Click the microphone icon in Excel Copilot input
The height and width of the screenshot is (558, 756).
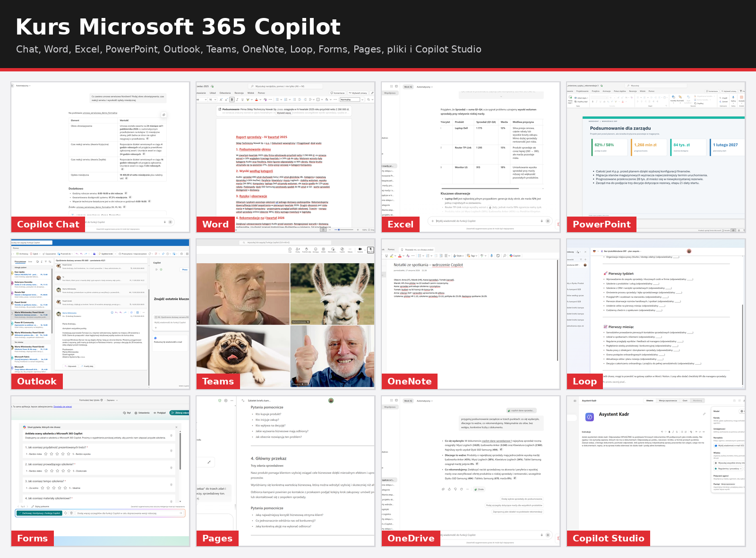pyautogui.click(x=541, y=221)
